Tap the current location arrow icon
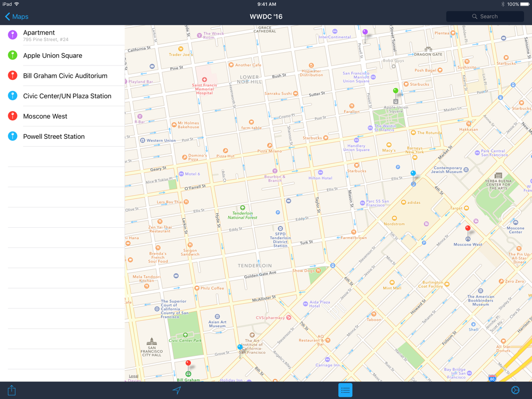Image resolution: width=532 pixels, height=399 pixels. coord(177,390)
